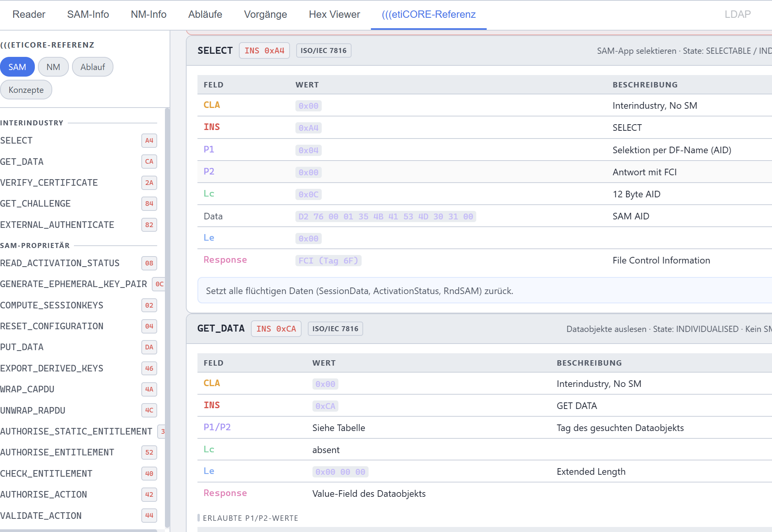Image resolution: width=772 pixels, height=532 pixels.
Task: Open COMPUTE_SESSIONKEYS in sidebar list
Action: coord(79,305)
